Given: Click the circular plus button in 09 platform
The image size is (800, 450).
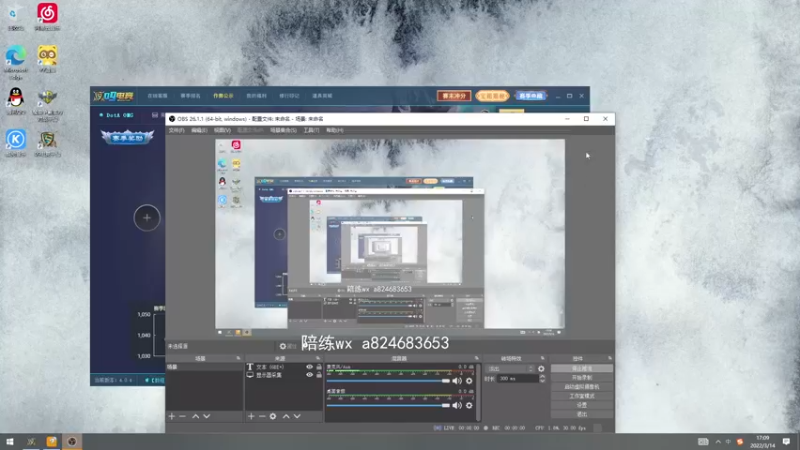Looking at the screenshot, I should [x=147, y=218].
